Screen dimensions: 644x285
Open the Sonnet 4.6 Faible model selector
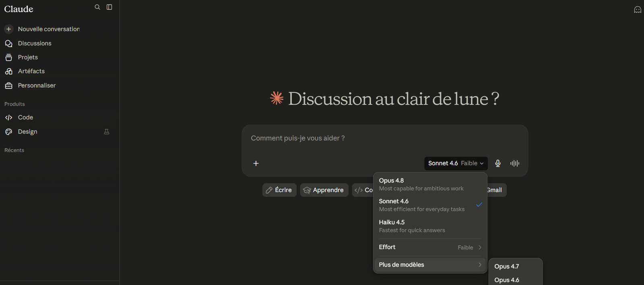click(456, 163)
